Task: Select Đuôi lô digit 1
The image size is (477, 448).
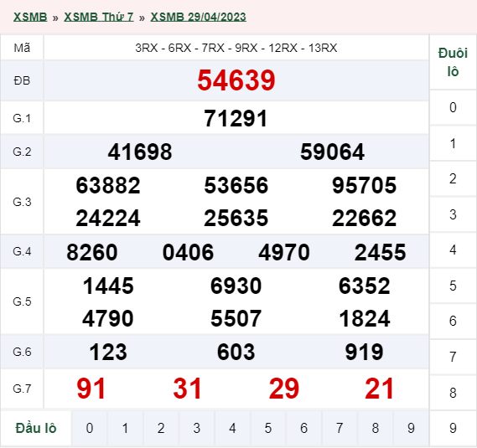Action: point(453,143)
